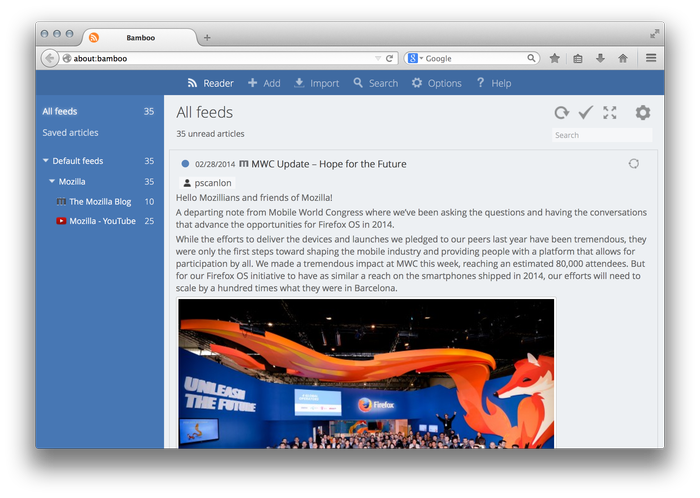The height and width of the screenshot is (498, 700).
Task: Click author tag pscanlon
Action: (207, 183)
